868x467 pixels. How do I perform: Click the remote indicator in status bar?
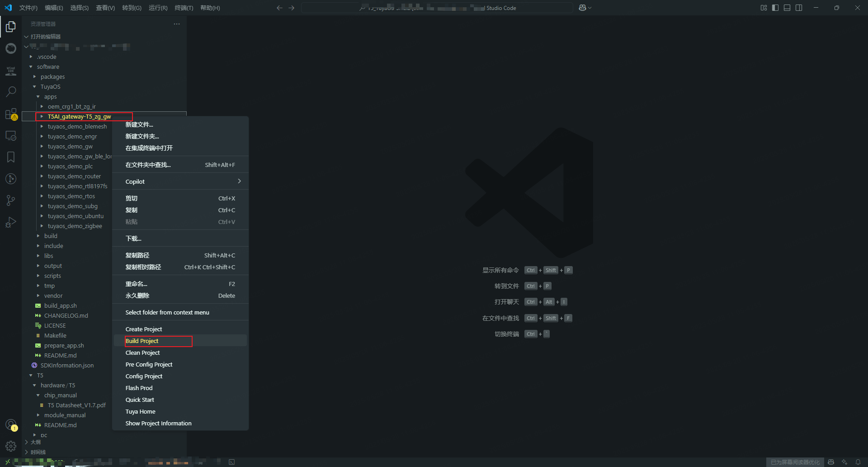click(8, 462)
